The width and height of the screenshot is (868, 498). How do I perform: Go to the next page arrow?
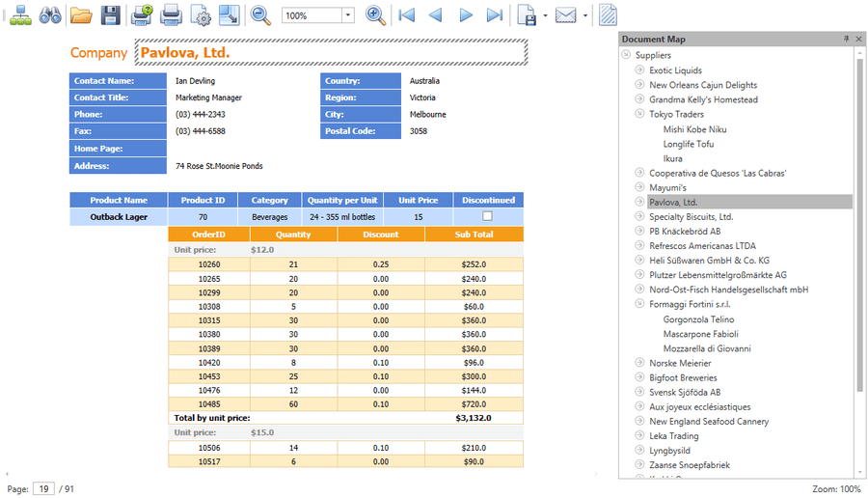click(466, 14)
